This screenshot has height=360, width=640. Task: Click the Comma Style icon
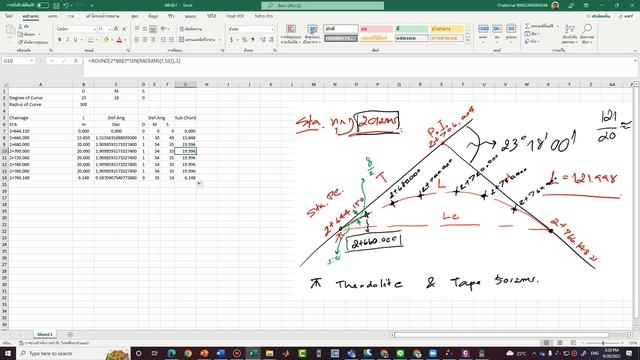[x=253, y=40]
